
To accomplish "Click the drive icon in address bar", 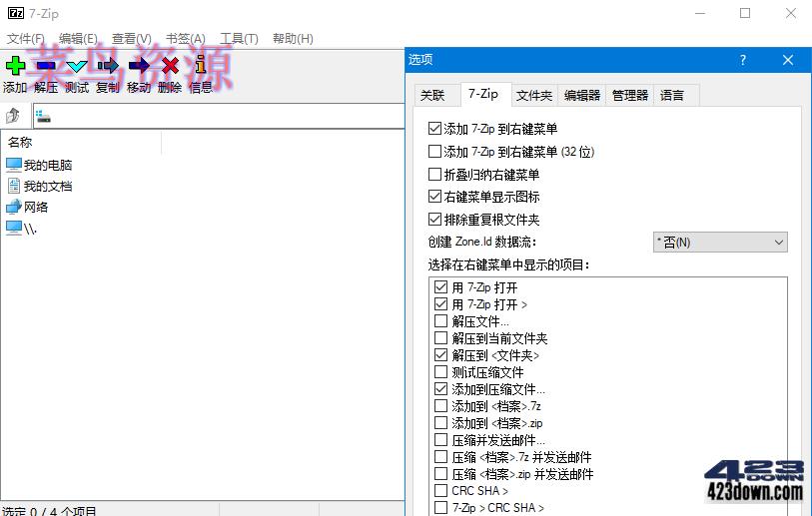I will (x=44, y=117).
